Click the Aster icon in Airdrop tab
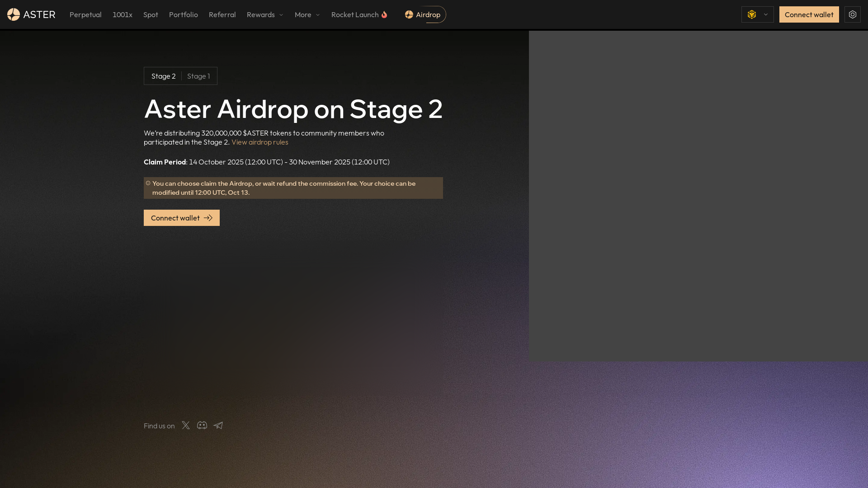The height and width of the screenshot is (488, 868). (x=409, y=14)
